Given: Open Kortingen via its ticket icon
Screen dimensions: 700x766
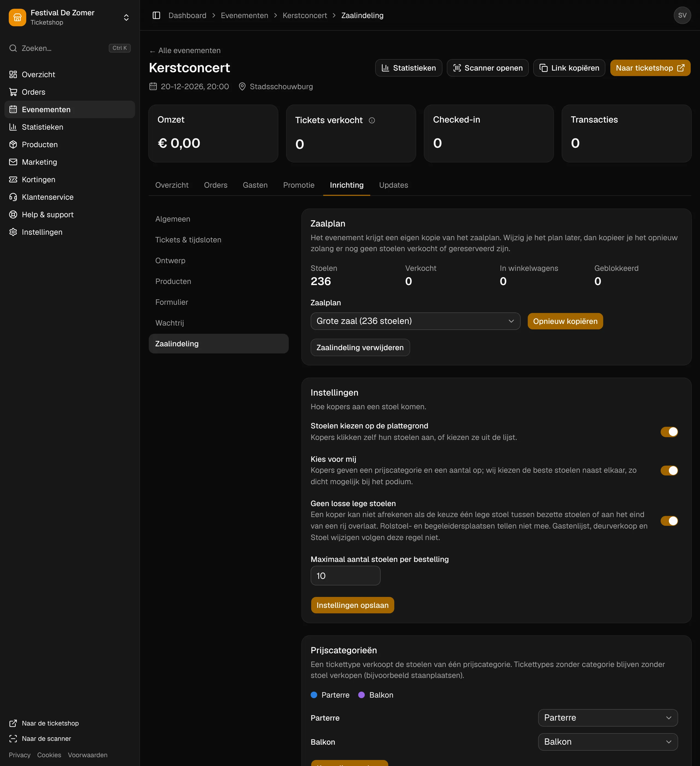Looking at the screenshot, I should [13, 179].
